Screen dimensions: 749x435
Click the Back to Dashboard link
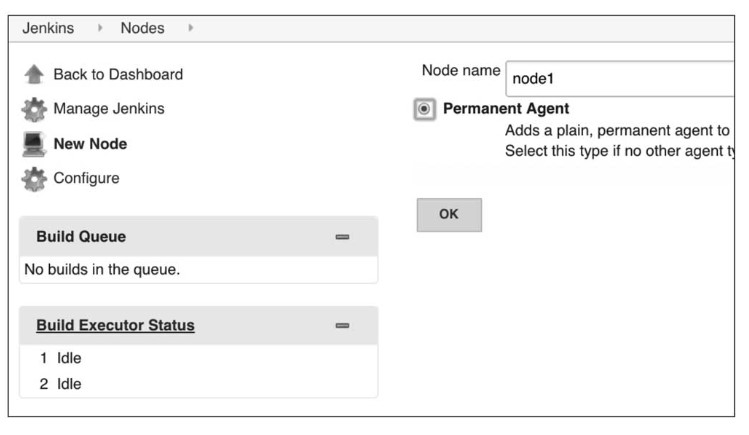pyautogui.click(x=118, y=75)
